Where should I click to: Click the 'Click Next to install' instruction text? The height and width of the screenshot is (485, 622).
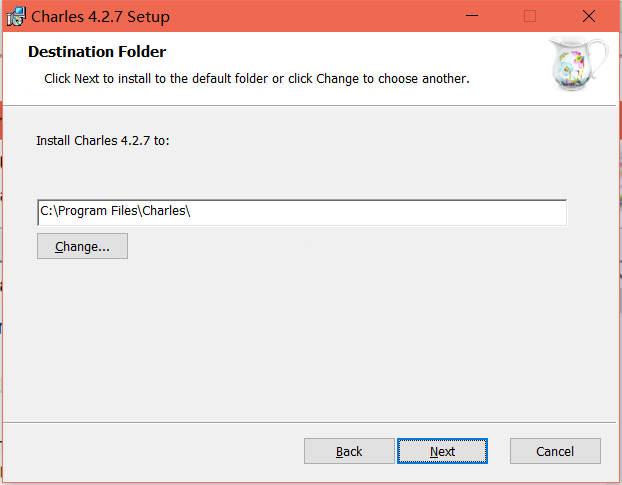pyautogui.click(x=257, y=79)
